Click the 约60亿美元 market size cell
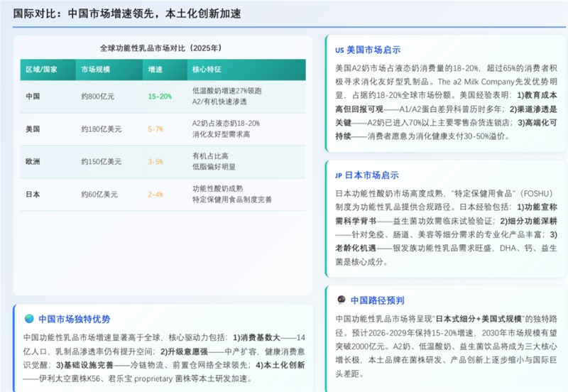The width and height of the screenshot is (568, 392). pyautogui.click(x=99, y=195)
